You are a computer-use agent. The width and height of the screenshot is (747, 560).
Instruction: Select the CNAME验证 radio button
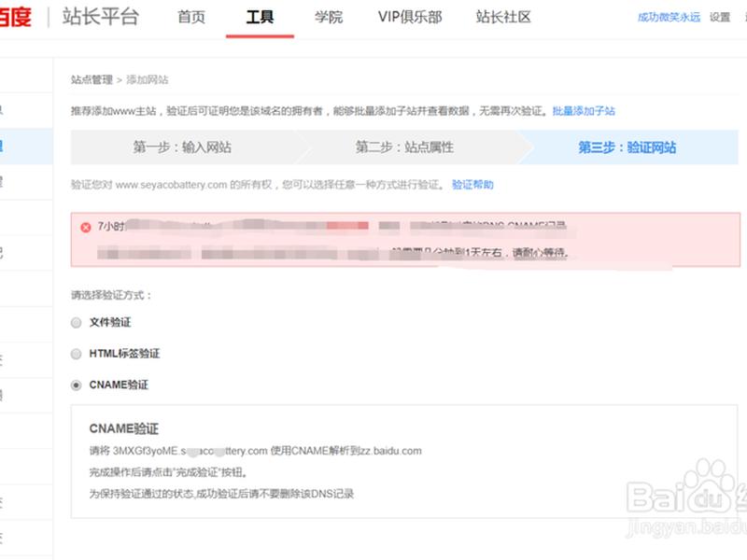point(76,385)
